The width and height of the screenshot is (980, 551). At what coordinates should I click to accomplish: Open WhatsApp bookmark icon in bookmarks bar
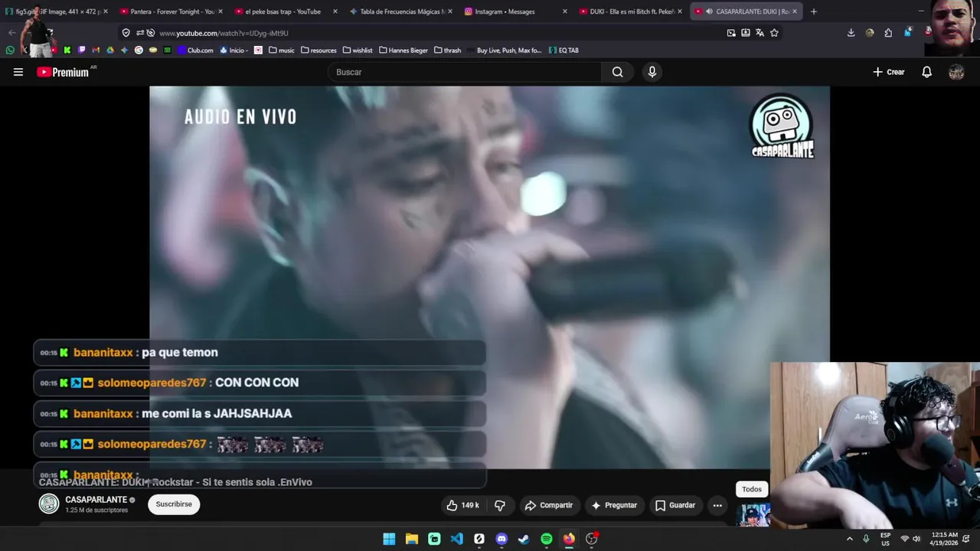(10, 51)
